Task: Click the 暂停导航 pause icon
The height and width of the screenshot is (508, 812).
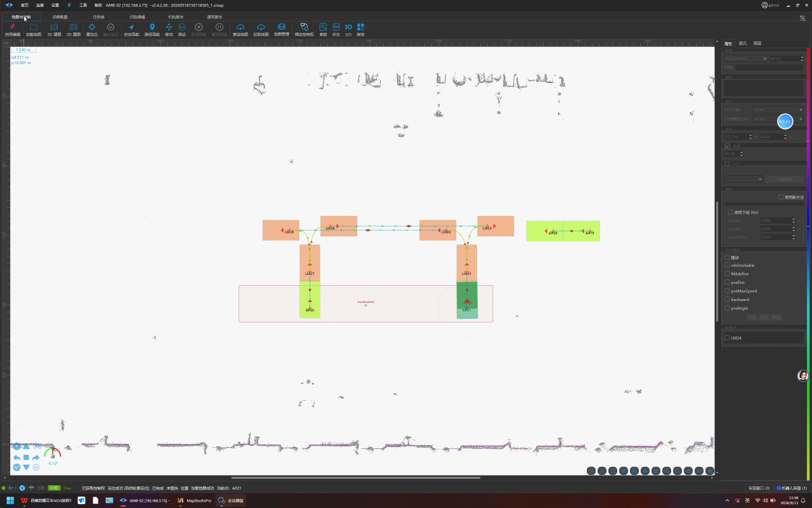Action: pyautogui.click(x=219, y=27)
